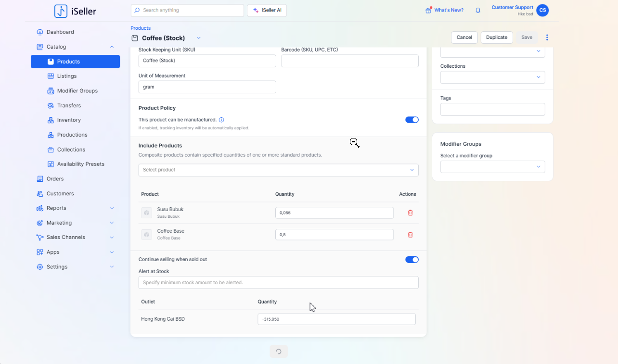Remove Coffee Base with trash icon

(x=410, y=235)
